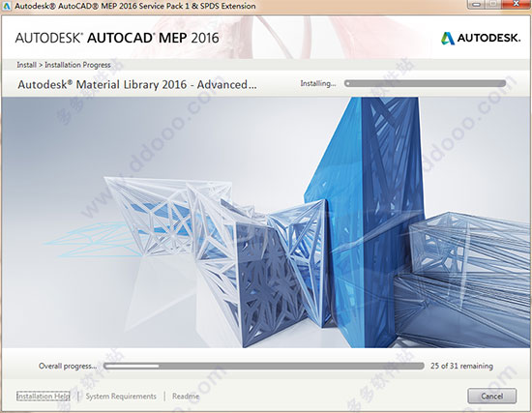Screen dimensions: 532x413
Task: Click the blue geometric splash artwork
Action: tap(266, 222)
